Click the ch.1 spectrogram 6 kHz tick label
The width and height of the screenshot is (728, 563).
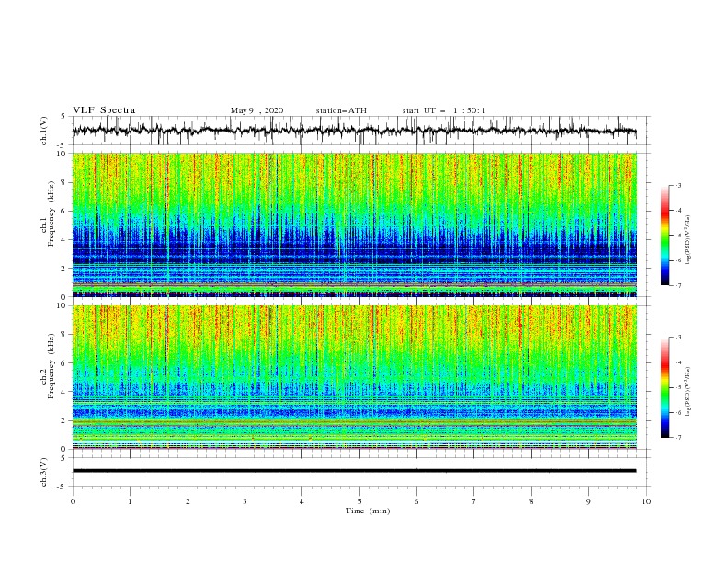pos(63,212)
